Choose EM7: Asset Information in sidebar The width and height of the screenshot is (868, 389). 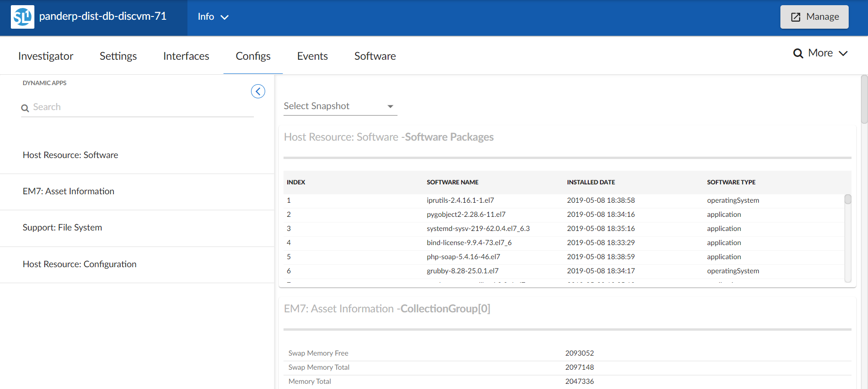coord(69,191)
